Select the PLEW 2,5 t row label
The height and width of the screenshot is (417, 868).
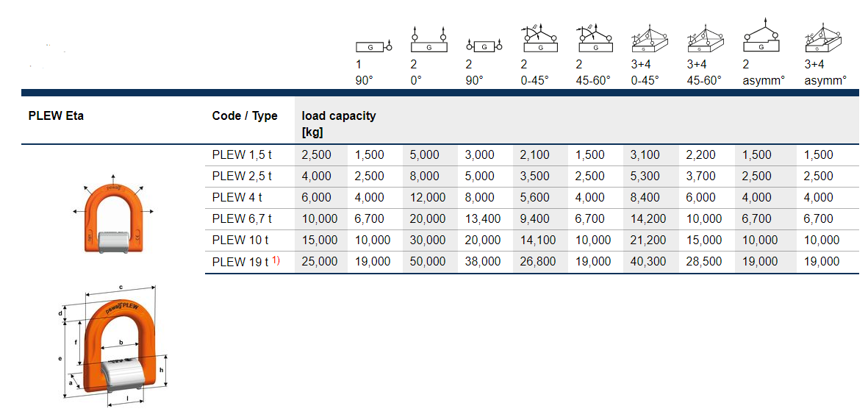[x=241, y=177]
